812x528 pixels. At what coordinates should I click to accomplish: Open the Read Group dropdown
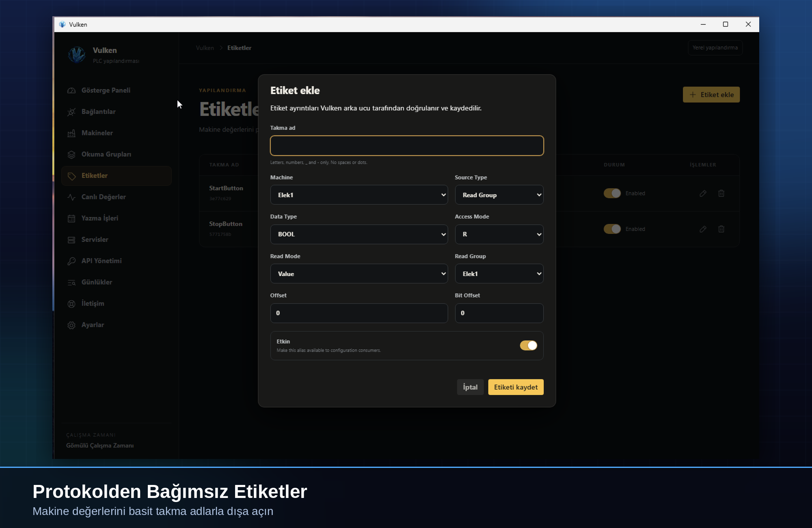tap(499, 274)
